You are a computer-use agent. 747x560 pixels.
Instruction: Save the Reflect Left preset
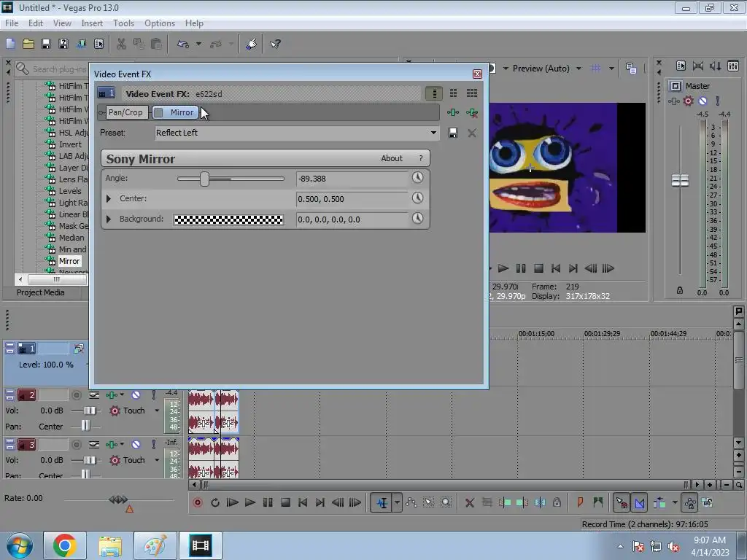[453, 133]
